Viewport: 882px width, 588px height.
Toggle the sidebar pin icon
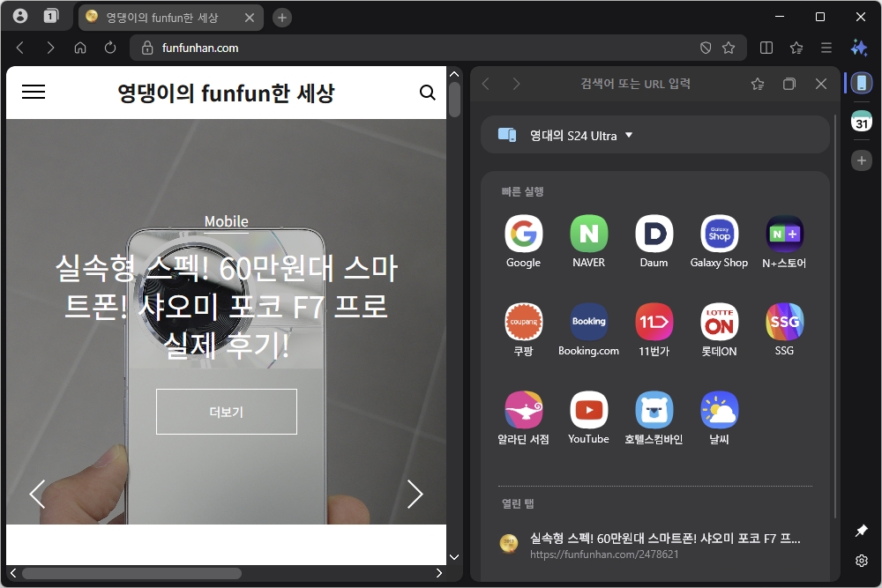point(861,530)
